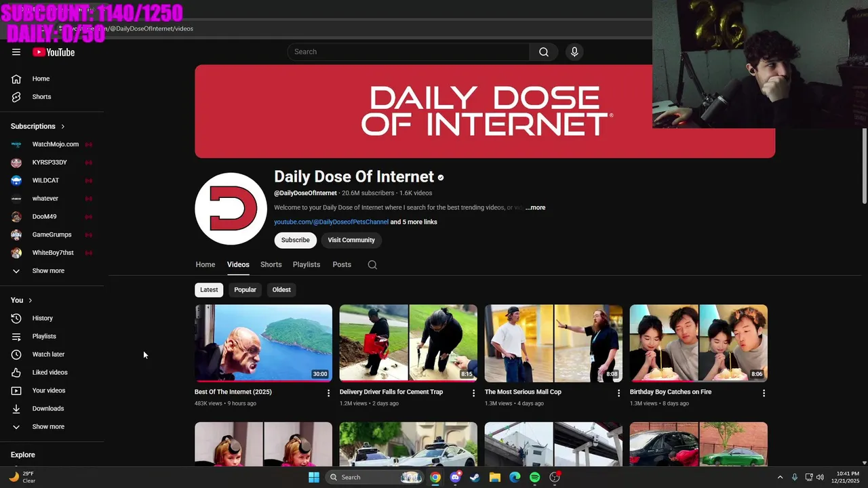Click the YouTube logo

tap(53, 52)
